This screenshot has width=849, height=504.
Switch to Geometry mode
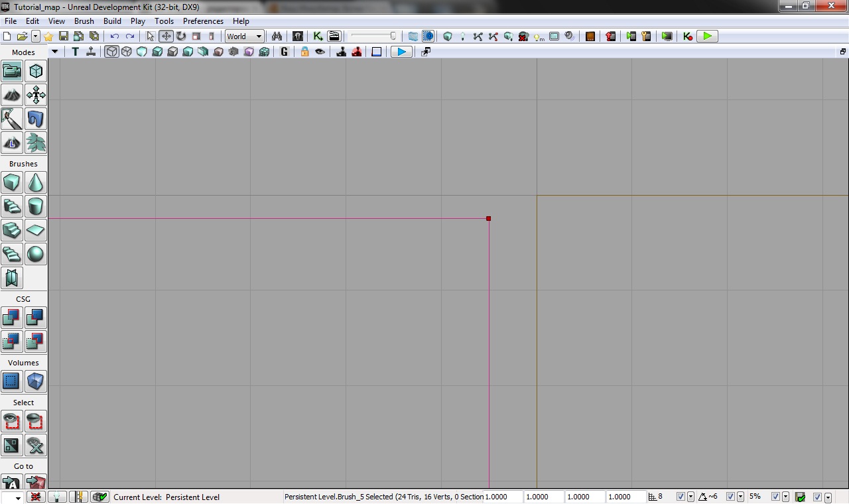[36, 71]
